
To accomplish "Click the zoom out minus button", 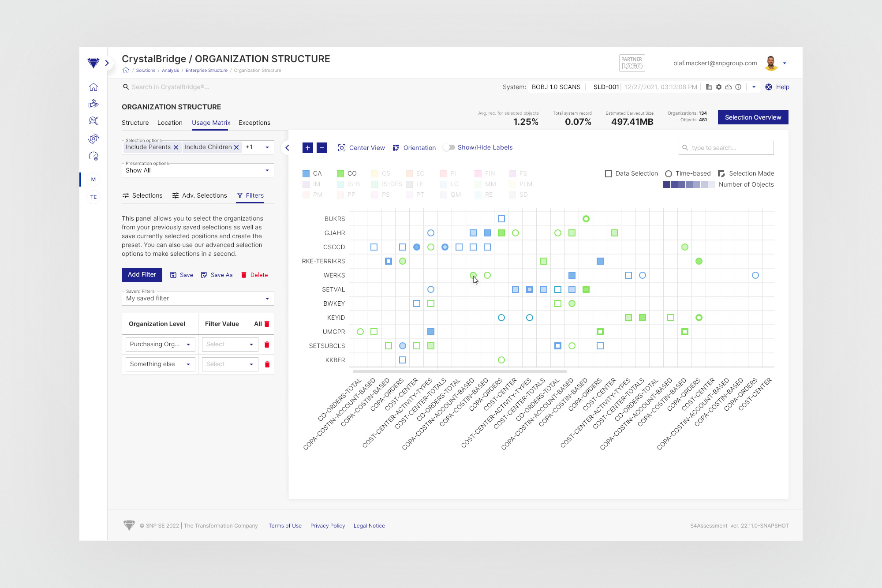I will 322,148.
